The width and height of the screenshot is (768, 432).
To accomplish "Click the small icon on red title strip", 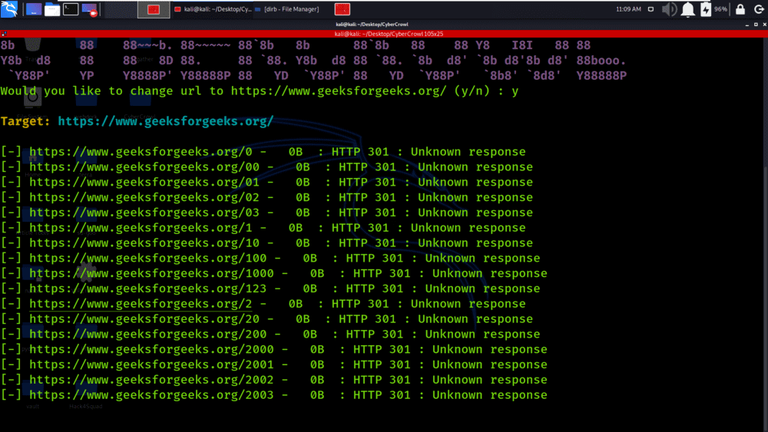I will tap(4, 34).
